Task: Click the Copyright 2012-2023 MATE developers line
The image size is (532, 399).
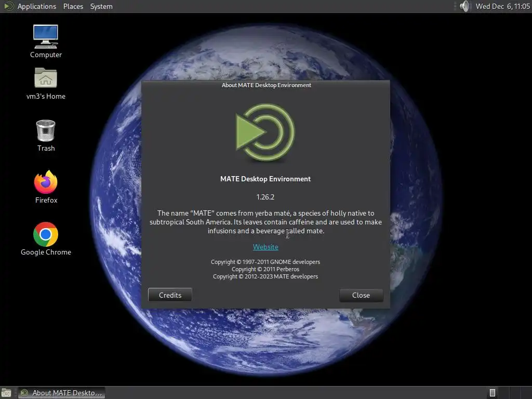Action: pos(265,276)
